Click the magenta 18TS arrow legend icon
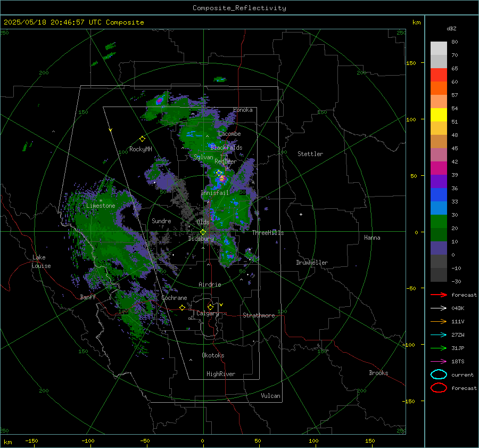This screenshot has height=448, width=479. (x=439, y=362)
